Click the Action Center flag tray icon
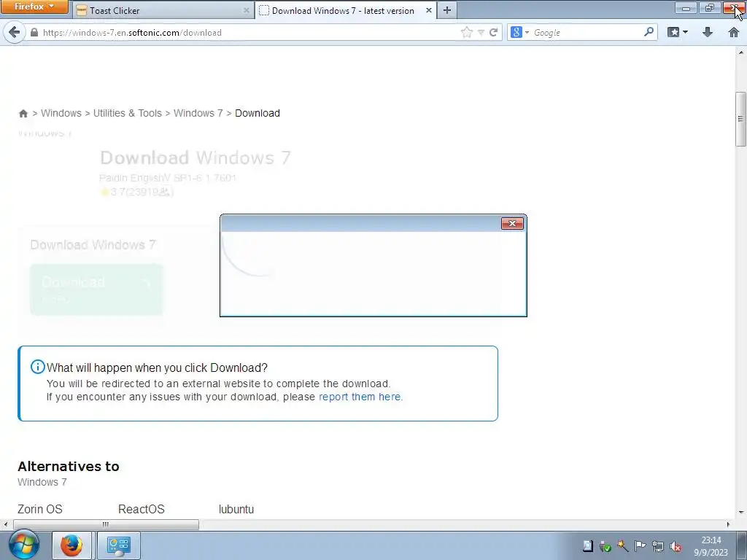747x560 pixels. click(640, 546)
